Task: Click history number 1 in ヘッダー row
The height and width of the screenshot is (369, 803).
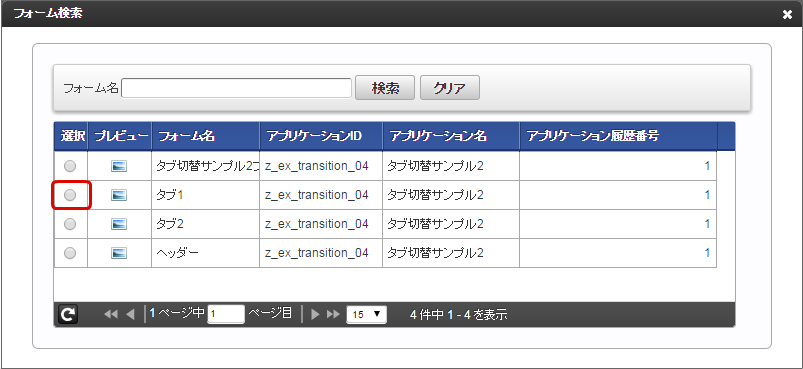Action: [x=707, y=253]
